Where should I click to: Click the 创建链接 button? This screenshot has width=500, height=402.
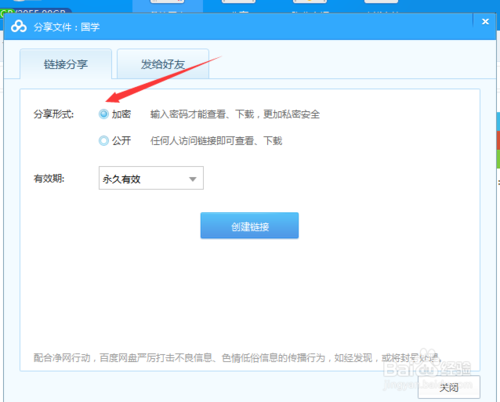pos(249,226)
